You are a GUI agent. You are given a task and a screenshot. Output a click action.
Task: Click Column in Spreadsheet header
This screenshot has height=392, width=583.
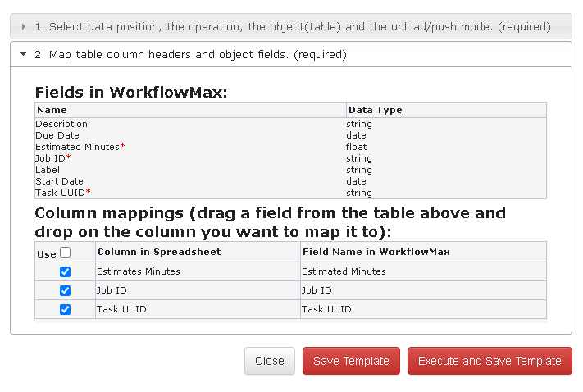(198, 252)
